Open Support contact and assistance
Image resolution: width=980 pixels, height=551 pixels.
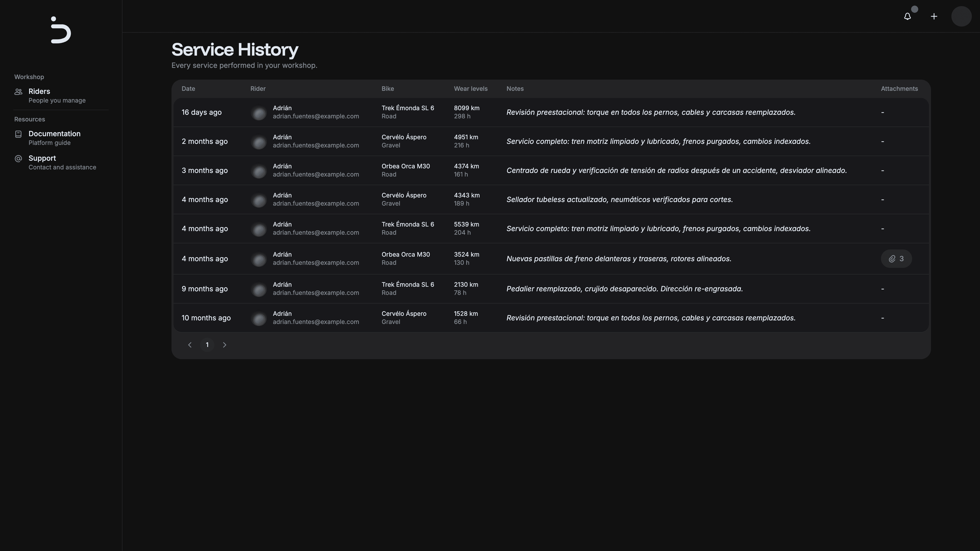tap(61, 162)
